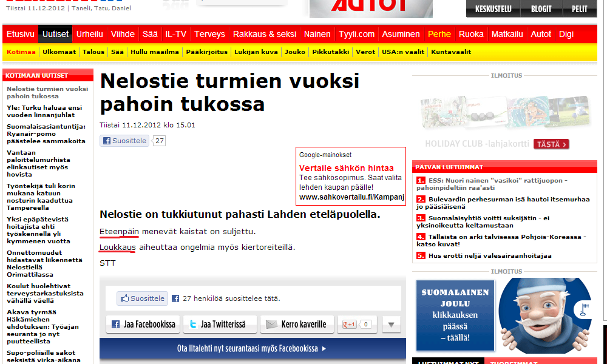Select Hullu maailma in submenu

click(155, 52)
